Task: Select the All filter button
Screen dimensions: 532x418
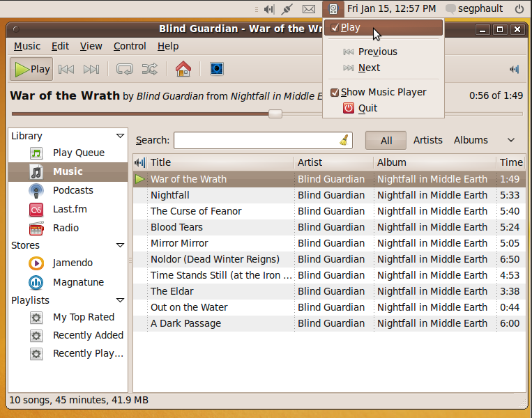Action: [386, 140]
